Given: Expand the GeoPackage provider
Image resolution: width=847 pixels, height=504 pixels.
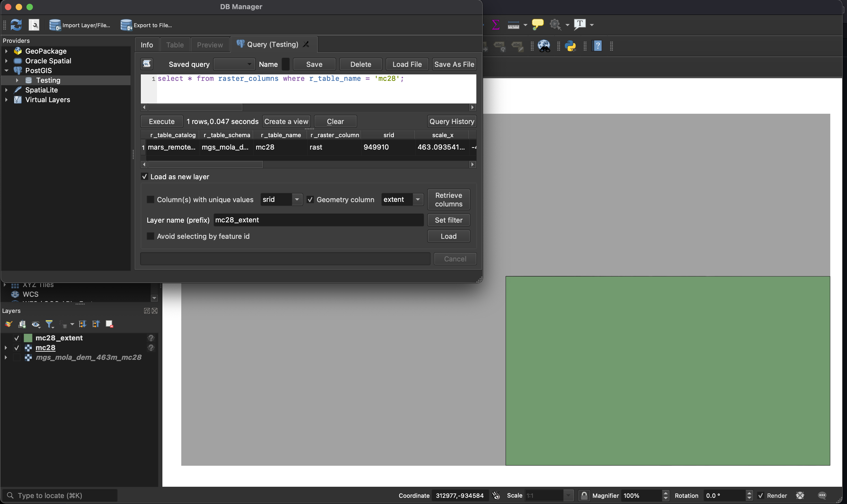Looking at the screenshot, I should point(6,51).
